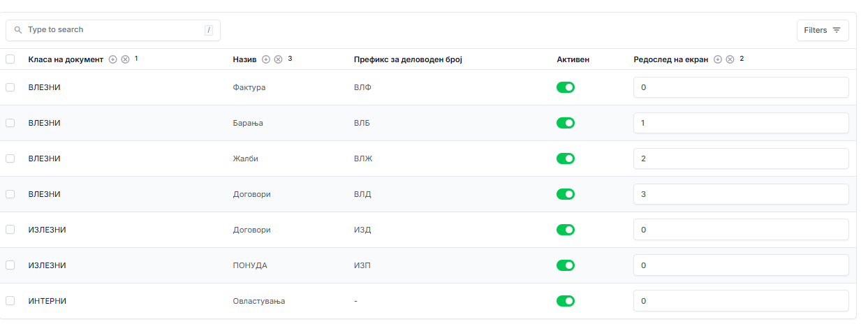Toggle Активен switch in ИЗД row
This screenshot has width=868, height=324.
[566, 230]
